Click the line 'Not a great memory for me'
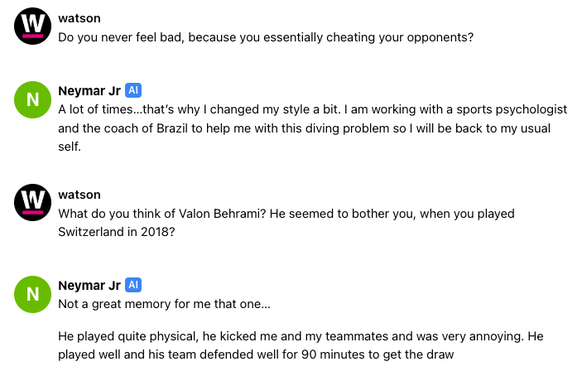 tap(164, 304)
